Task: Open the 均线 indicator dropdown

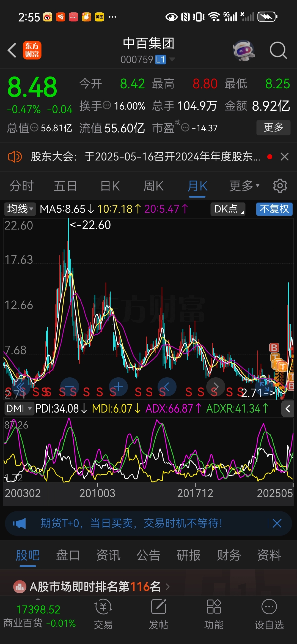Action: [20, 209]
